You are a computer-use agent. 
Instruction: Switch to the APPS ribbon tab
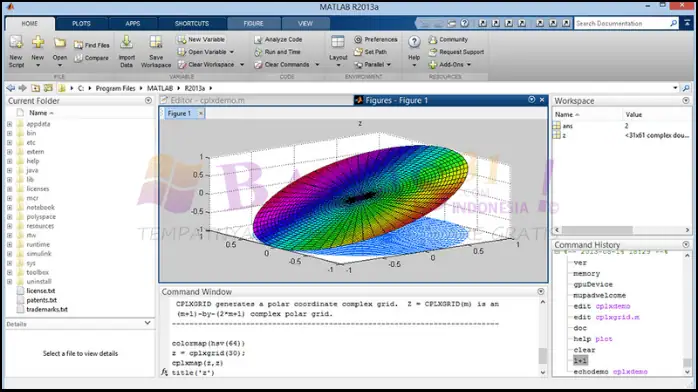[133, 24]
